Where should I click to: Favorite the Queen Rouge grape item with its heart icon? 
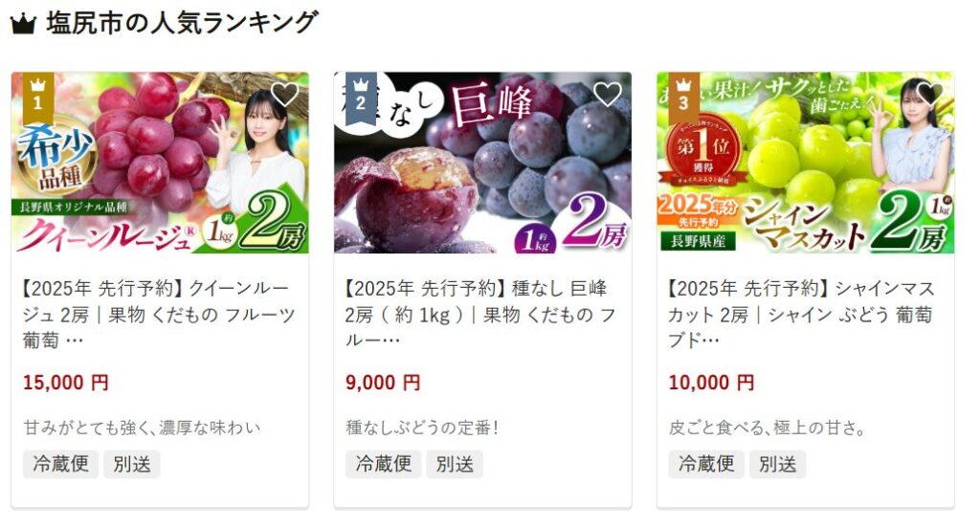point(285,95)
